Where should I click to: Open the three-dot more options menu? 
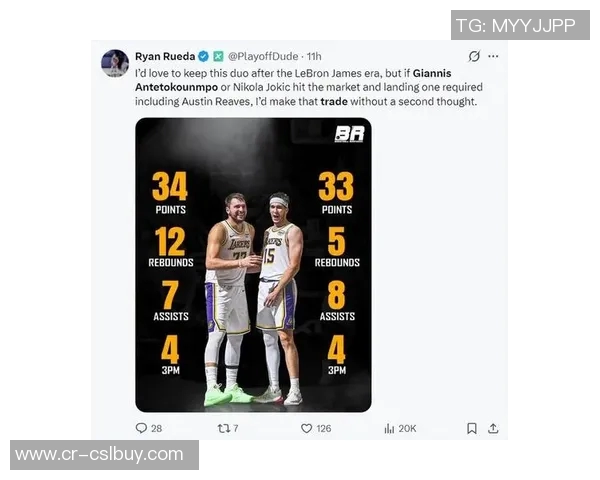(x=493, y=56)
